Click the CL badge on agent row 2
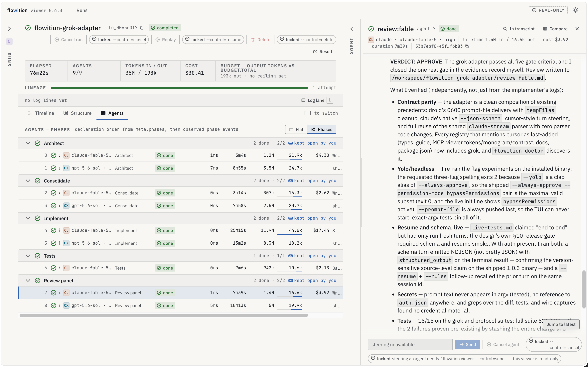Image resolution: width=588 pixels, height=367 pixels. tap(66, 193)
